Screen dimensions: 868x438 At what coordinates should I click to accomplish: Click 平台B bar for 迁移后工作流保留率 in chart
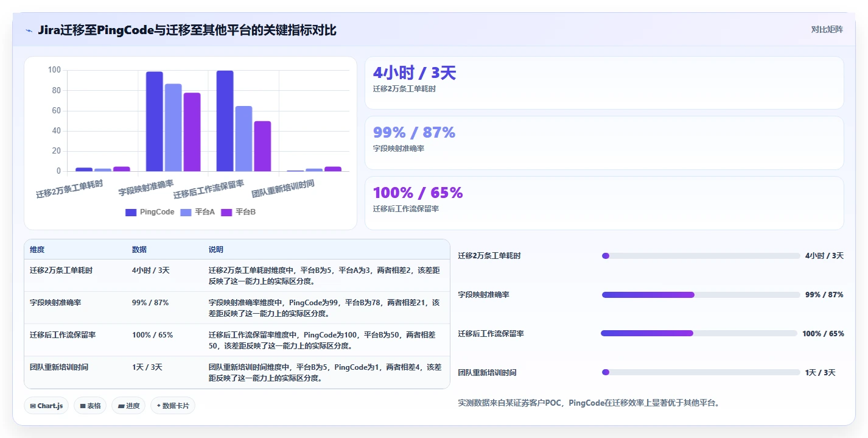coord(262,146)
